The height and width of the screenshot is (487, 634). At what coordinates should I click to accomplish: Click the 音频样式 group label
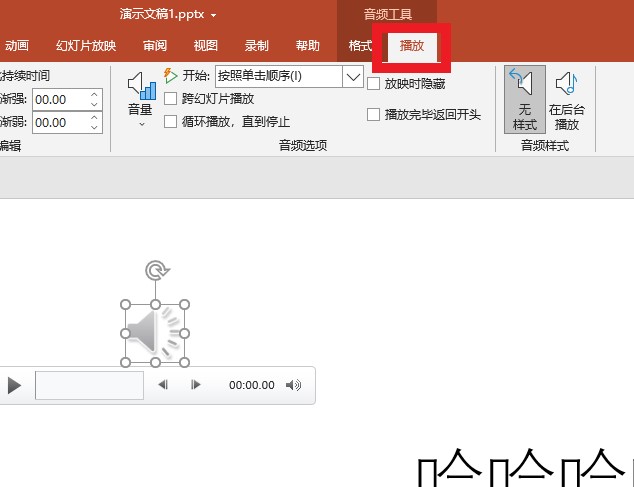(x=545, y=145)
